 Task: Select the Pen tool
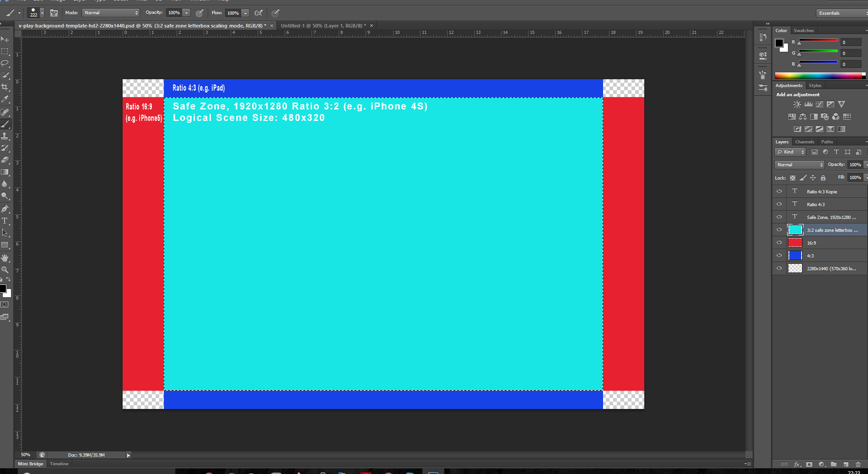click(x=5, y=209)
